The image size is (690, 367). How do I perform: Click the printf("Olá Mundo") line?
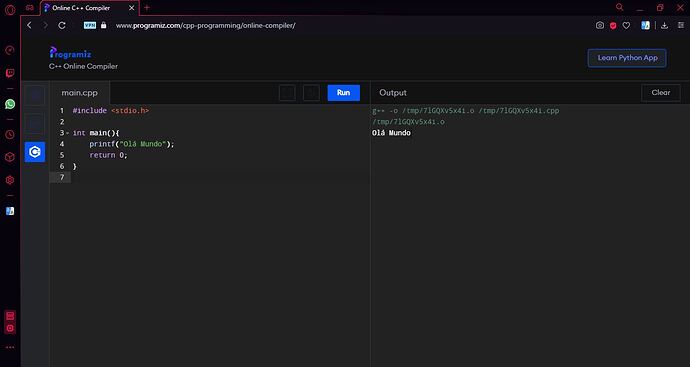coord(132,144)
